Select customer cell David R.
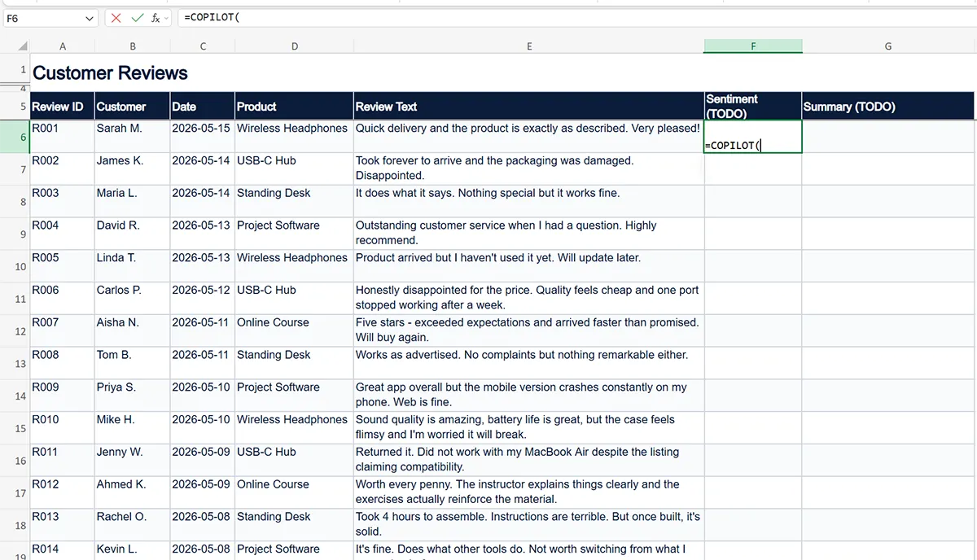The image size is (977, 560). [133, 234]
